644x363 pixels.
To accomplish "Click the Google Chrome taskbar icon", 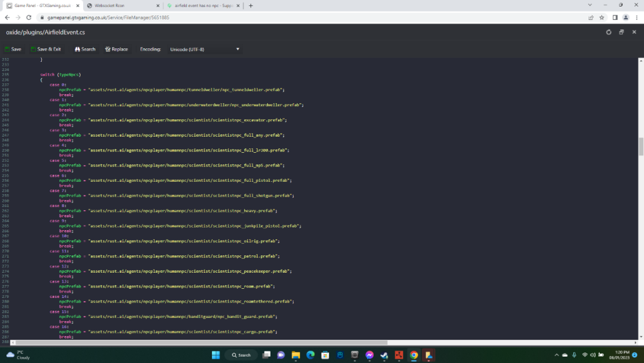I will 414,355.
